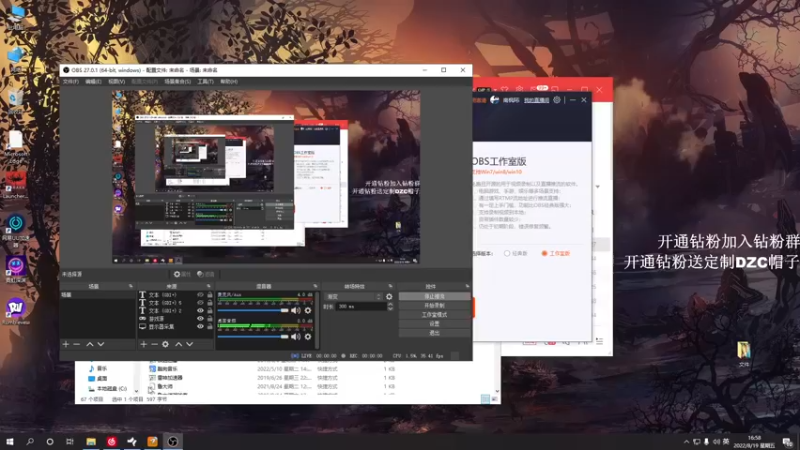Remove selected source with minus icon
This screenshot has width=800, height=450.
pyautogui.click(x=154, y=344)
